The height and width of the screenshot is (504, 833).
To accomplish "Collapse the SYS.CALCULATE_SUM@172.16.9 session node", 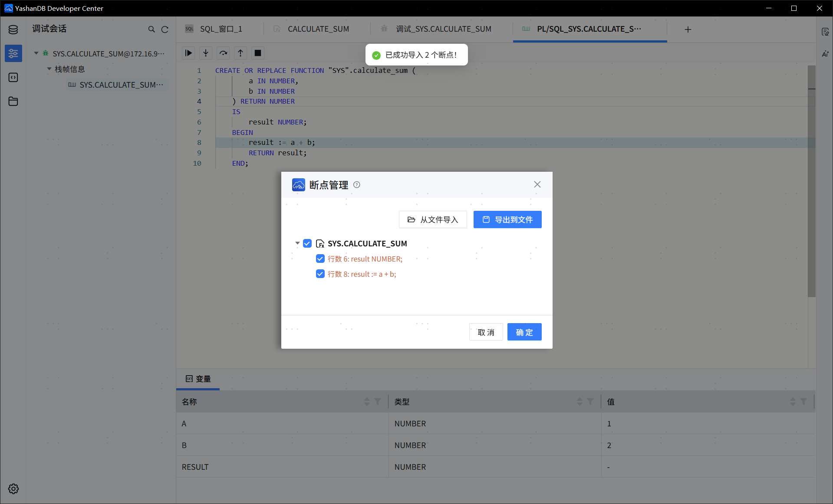I will 36,53.
